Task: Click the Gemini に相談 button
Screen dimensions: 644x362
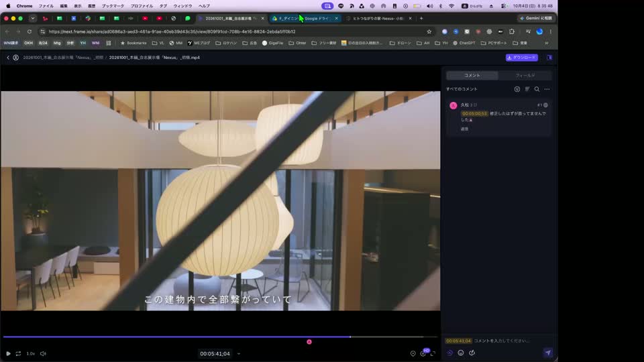Action: coord(535,19)
